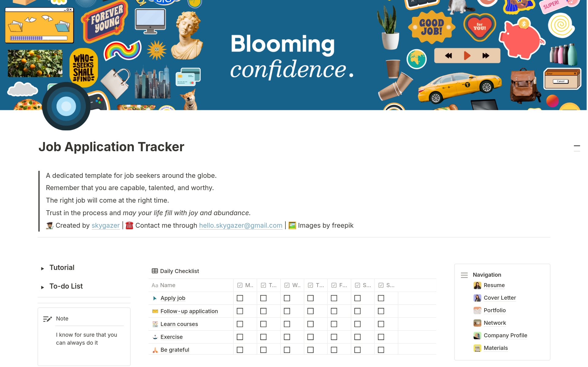
Task: Toggle Monday checkbox for Apply job
Action: (x=240, y=298)
